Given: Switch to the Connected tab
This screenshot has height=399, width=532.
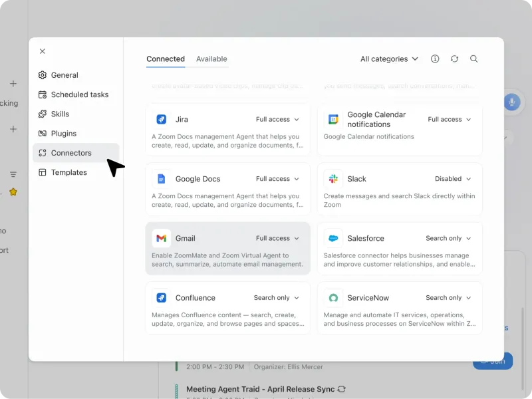Looking at the screenshot, I should [166, 59].
